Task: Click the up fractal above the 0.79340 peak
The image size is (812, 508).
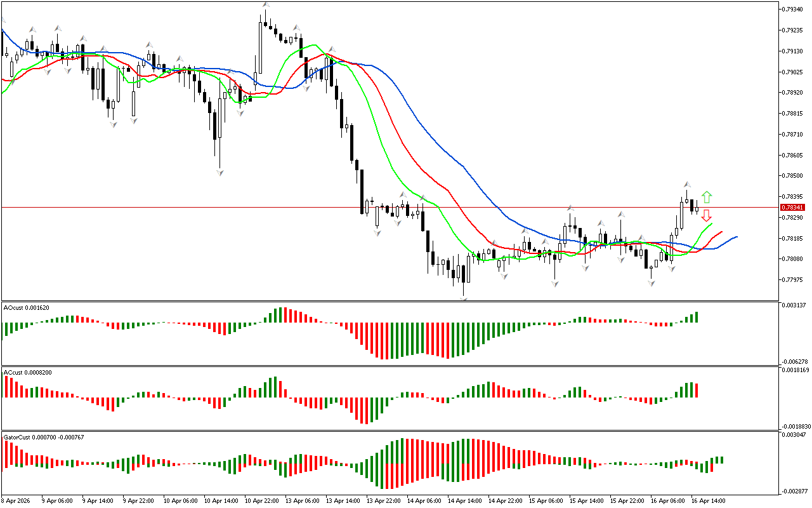Action: coord(266,5)
